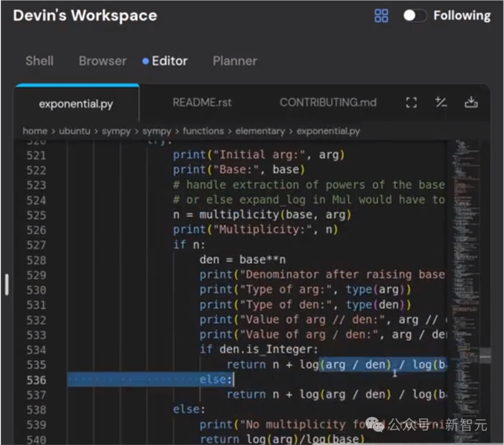Click 'home' in the breadcrumb path

pos(35,131)
